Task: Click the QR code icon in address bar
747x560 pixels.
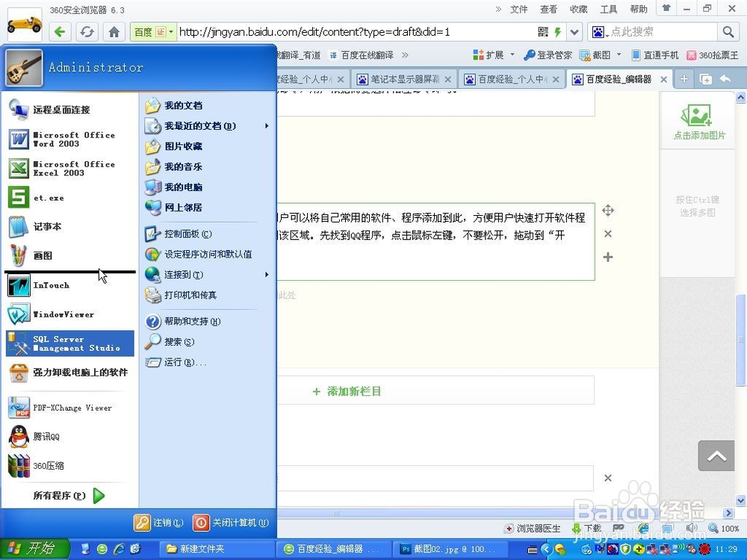Action: tap(542, 32)
